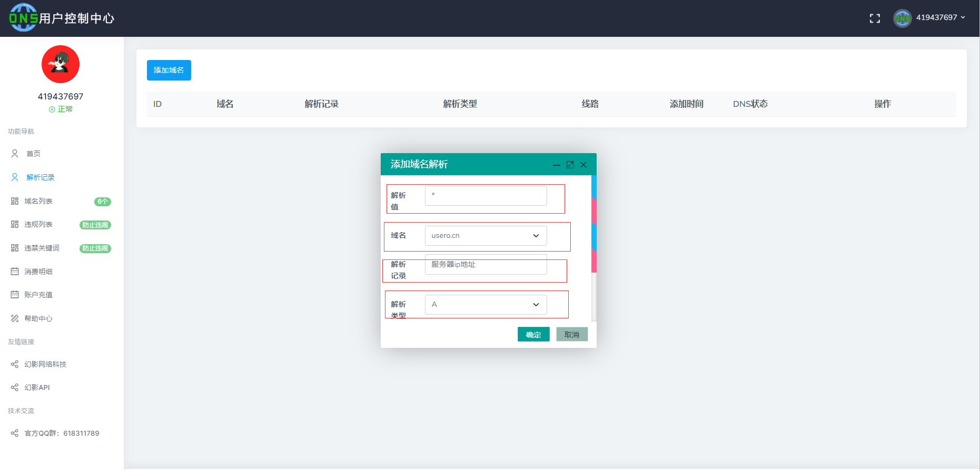Click the 账户充值 recharge icon

(15, 295)
